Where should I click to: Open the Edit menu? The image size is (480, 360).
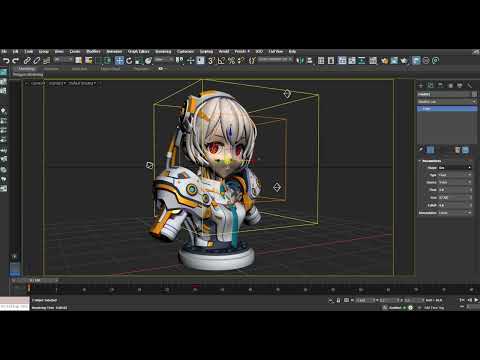[15, 51]
